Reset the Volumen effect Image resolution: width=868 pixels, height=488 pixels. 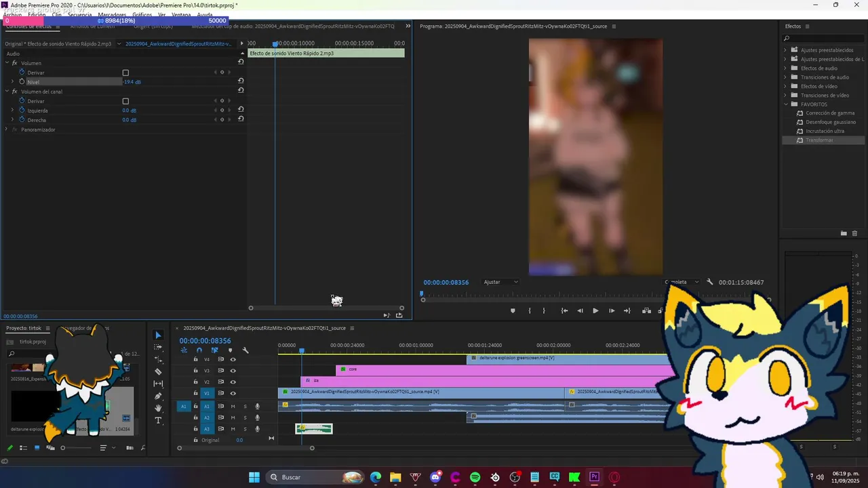click(x=241, y=62)
